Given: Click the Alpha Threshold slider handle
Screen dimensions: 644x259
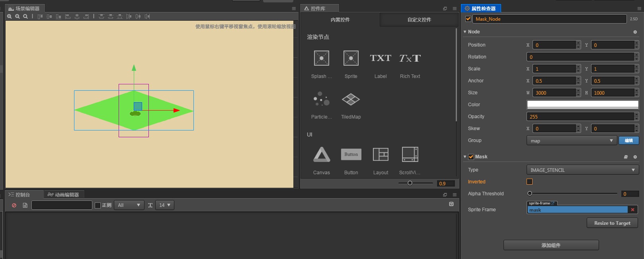Looking at the screenshot, I should click(x=530, y=194).
